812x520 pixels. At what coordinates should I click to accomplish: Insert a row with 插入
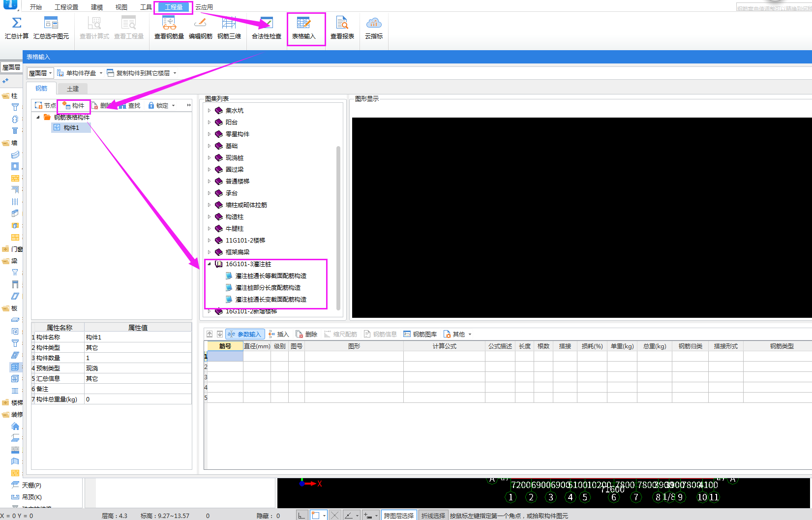[279, 334]
